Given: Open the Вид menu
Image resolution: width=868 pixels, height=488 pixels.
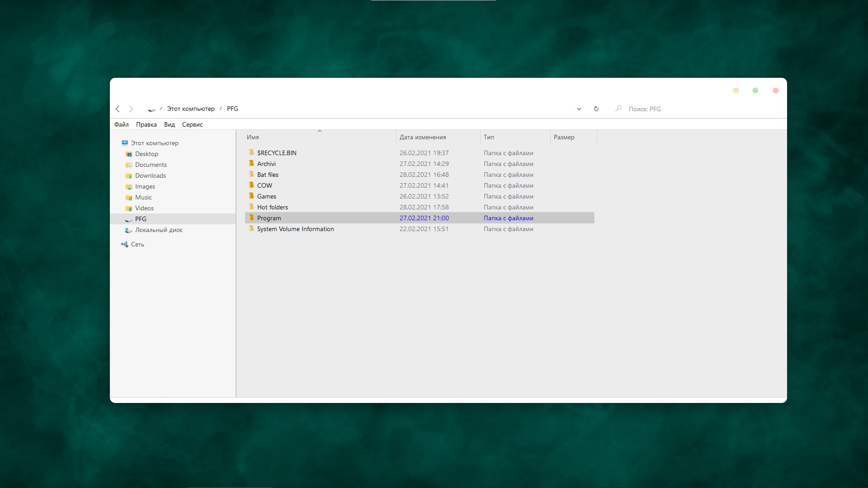Looking at the screenshot, I should click(170, 124).
